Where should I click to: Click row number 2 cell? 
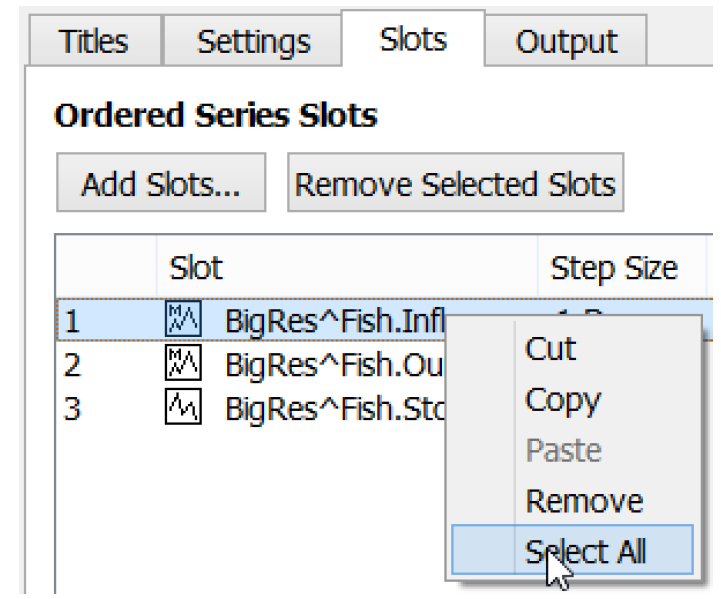coord(72,365)
